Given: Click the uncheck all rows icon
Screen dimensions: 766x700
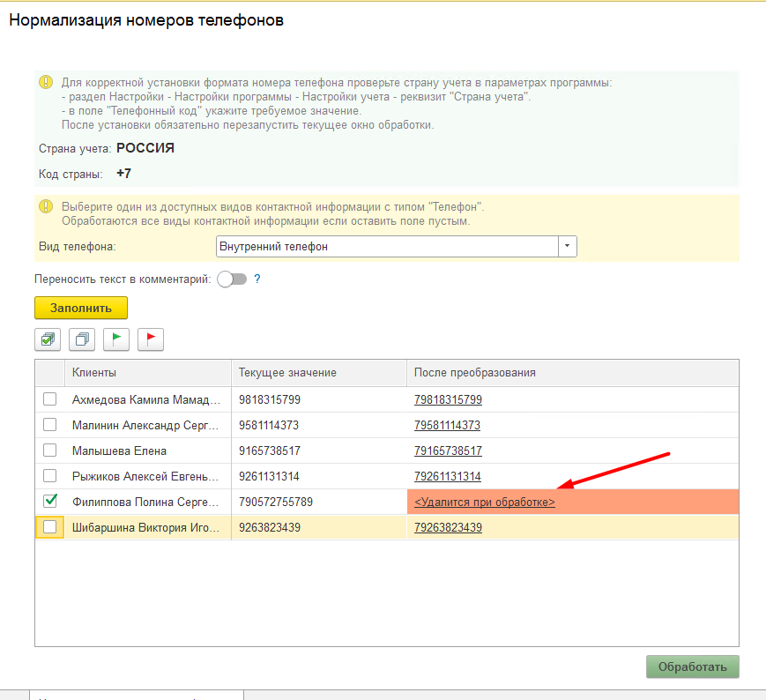Looking at the screenshot, I should (82, 339).
